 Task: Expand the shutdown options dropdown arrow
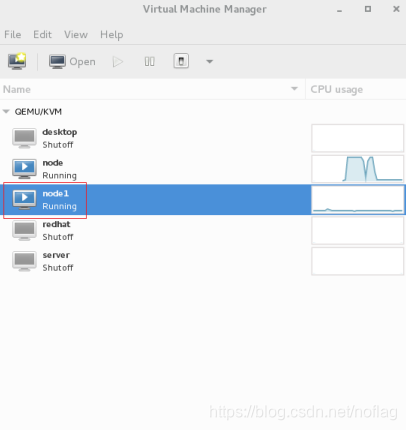pyautogui.click(x=209, y=62)
